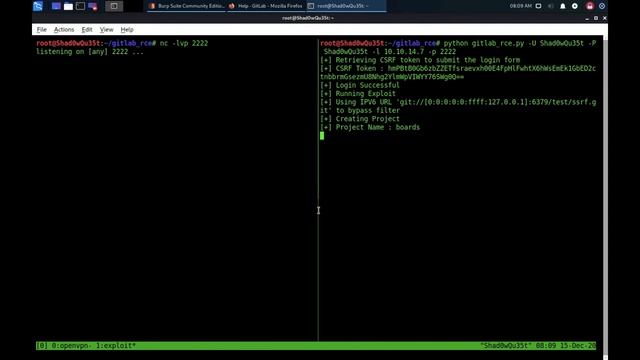Click the red-badged launcher icon in the panel
This screenshot has width=640, height=360.
point(93,6)
